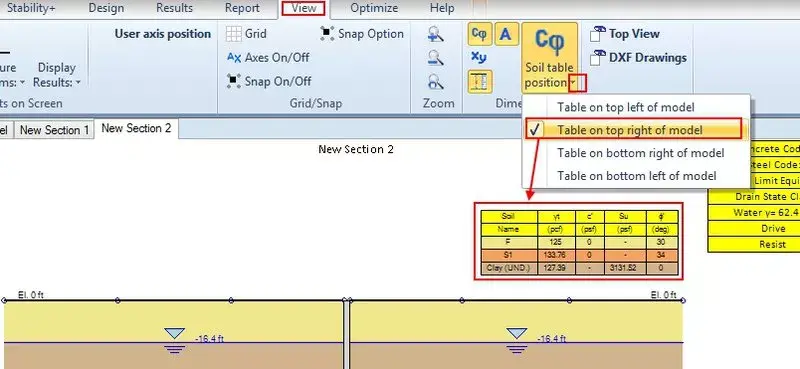Click the DXF Drawings text label
The width and height of the screenshot is (800, 369).
click(648, 58)
